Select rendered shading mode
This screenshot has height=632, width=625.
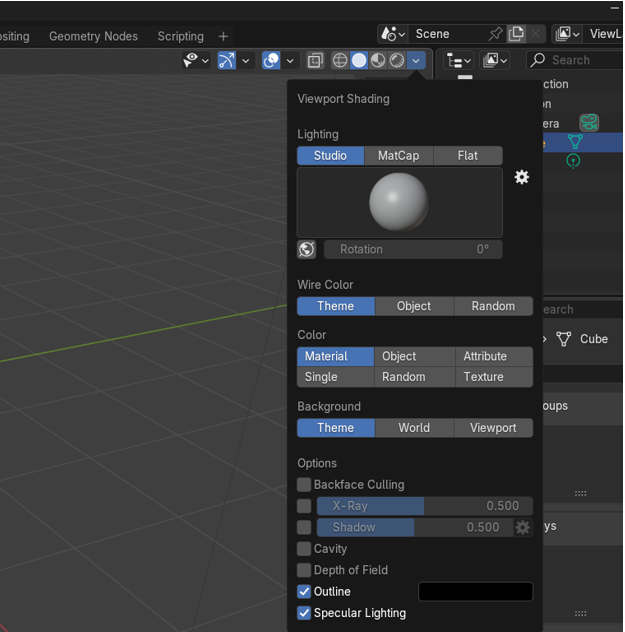(x=397, y=61)
